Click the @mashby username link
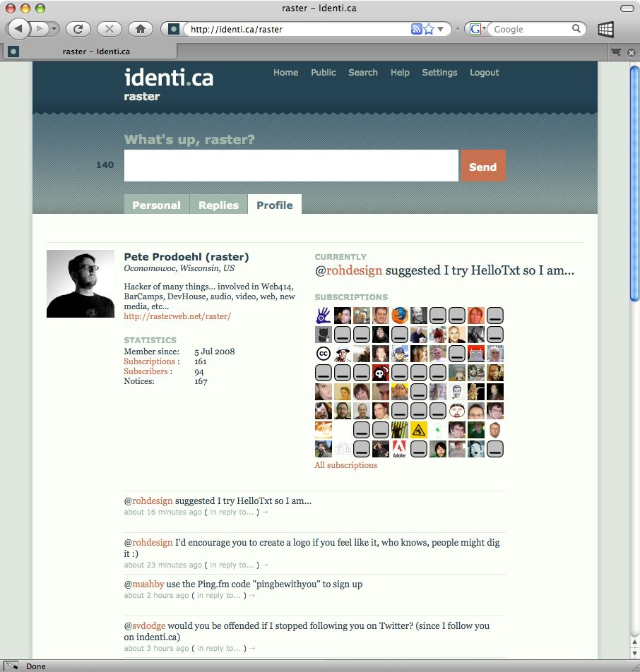Image resolution: width=640 pixels, height=672 pixels. (x=148, y=584)
